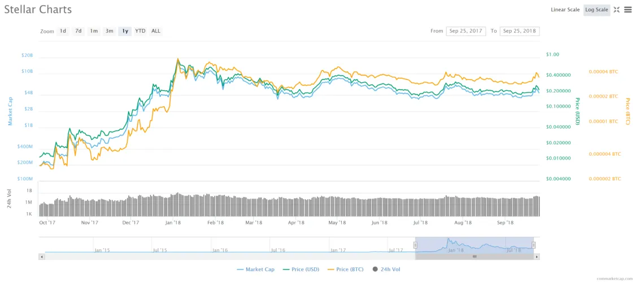Switch to Linear Scale
This screenshot has height=282, width=644.
565,10
